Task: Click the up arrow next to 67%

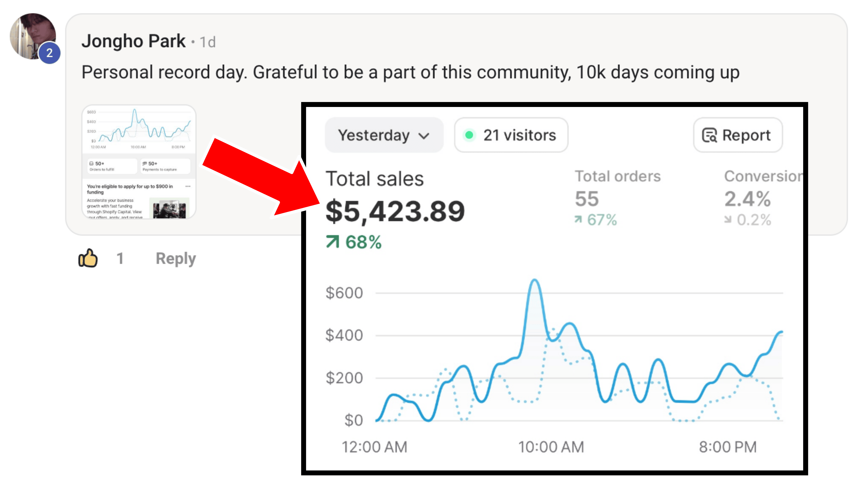Action: click(578, 220)
